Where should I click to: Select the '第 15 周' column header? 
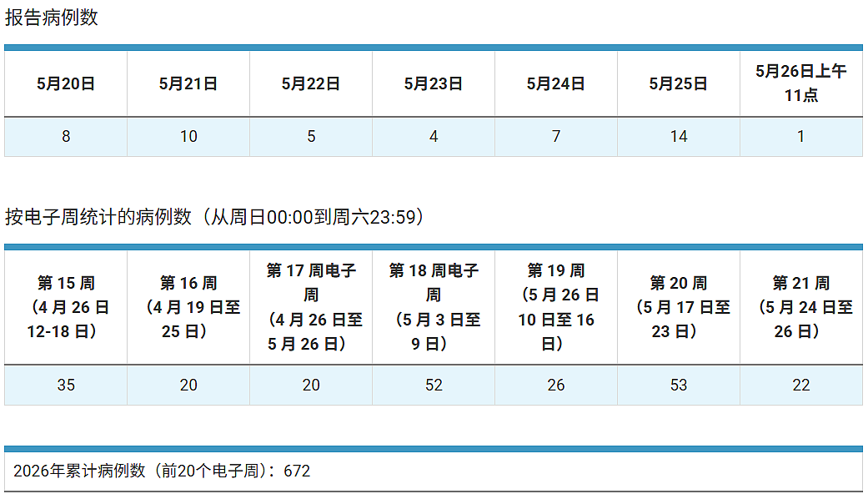(66, 307)
